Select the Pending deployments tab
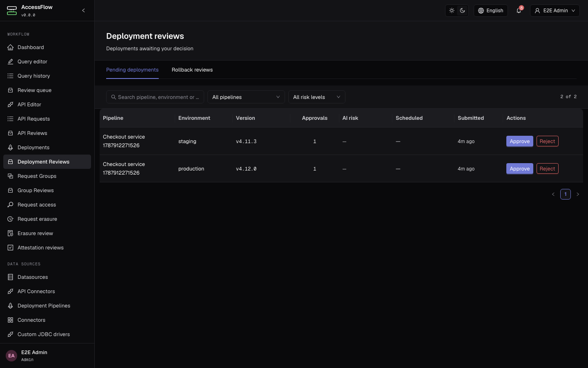This screenshot has height=368, width=588. coord(132,70)
